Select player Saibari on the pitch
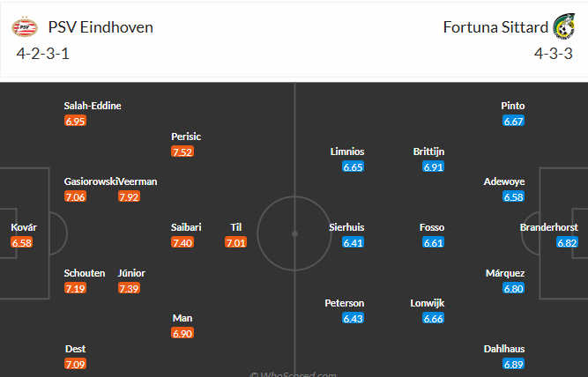 [186, 227]
